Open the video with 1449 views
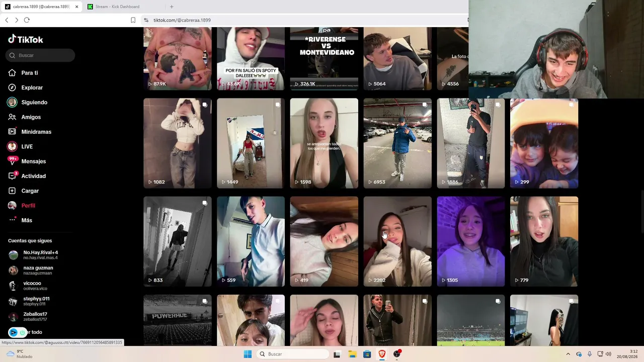Viewport: 644px width, 362px height. [x=251, y=143]
